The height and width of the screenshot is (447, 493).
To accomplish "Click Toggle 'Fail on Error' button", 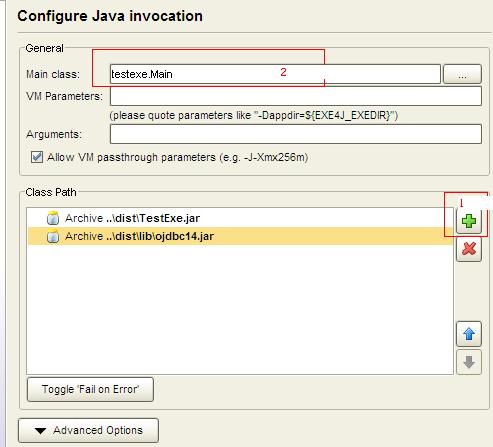I will (x=90, y=389).
